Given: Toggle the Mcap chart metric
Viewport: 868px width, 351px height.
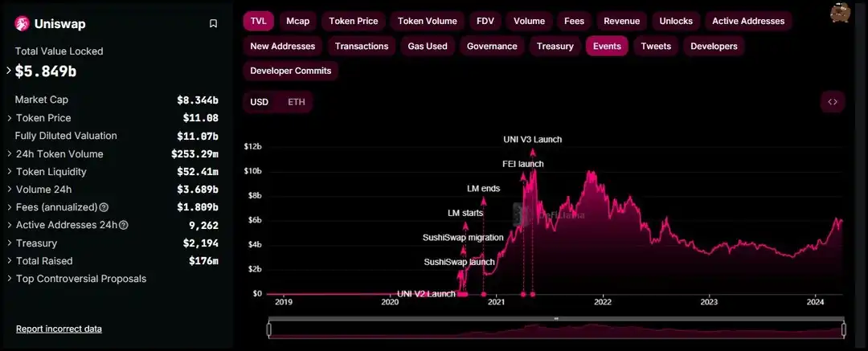Looking at the screenshot, I should tap(298, 21).
